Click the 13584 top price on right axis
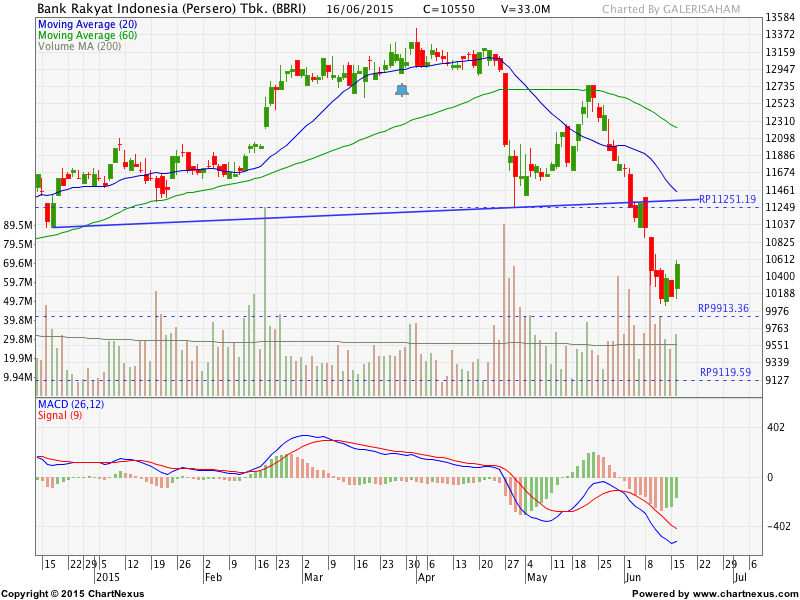 click(782, 18)
